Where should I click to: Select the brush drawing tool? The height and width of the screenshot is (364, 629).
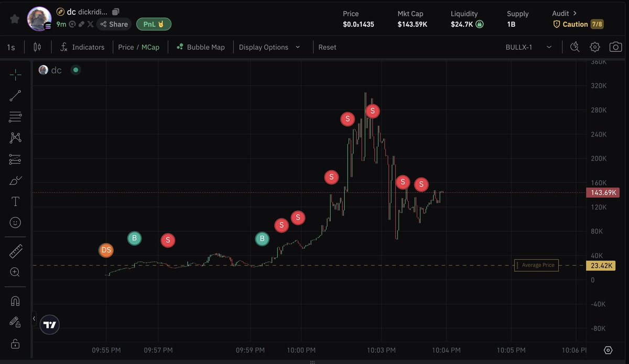(15, 181)
